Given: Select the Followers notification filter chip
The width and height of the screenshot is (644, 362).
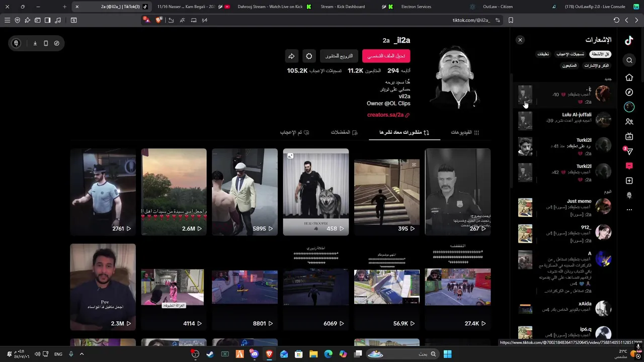Looking at the screenshot, I should 570,65.
